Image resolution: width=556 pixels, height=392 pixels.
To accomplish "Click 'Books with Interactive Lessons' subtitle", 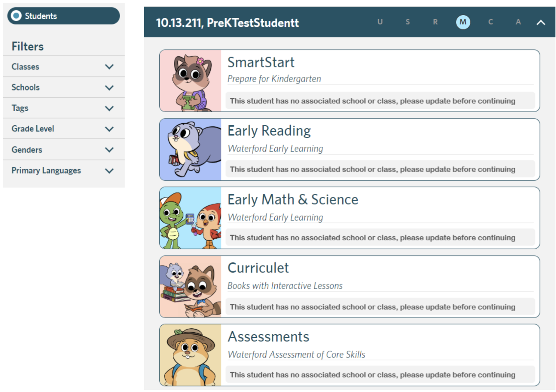I will coord(285,286).
